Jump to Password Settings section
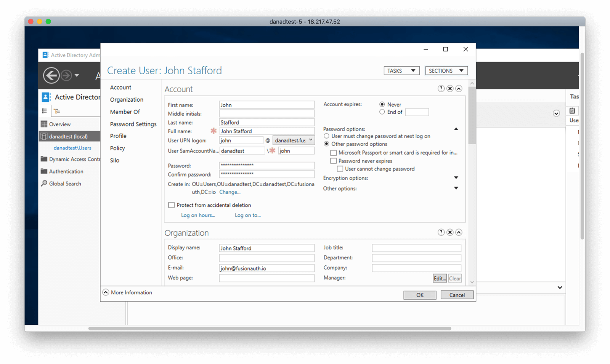 point(133,124)
